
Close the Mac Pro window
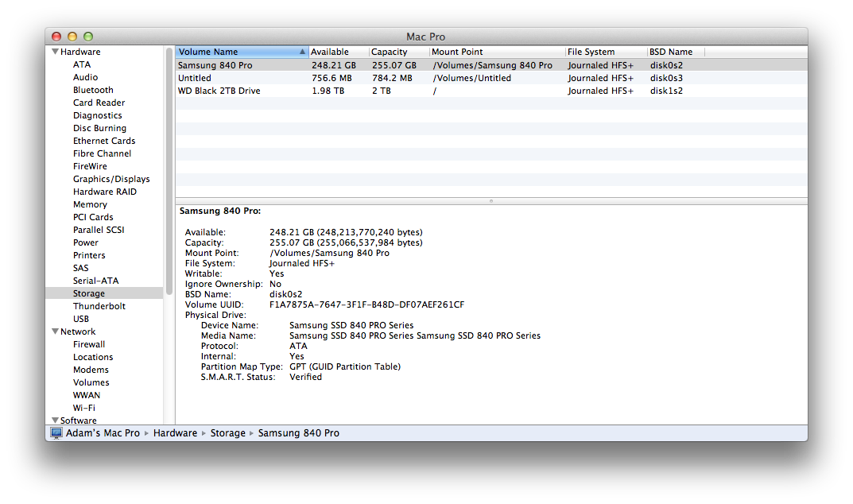56,37
